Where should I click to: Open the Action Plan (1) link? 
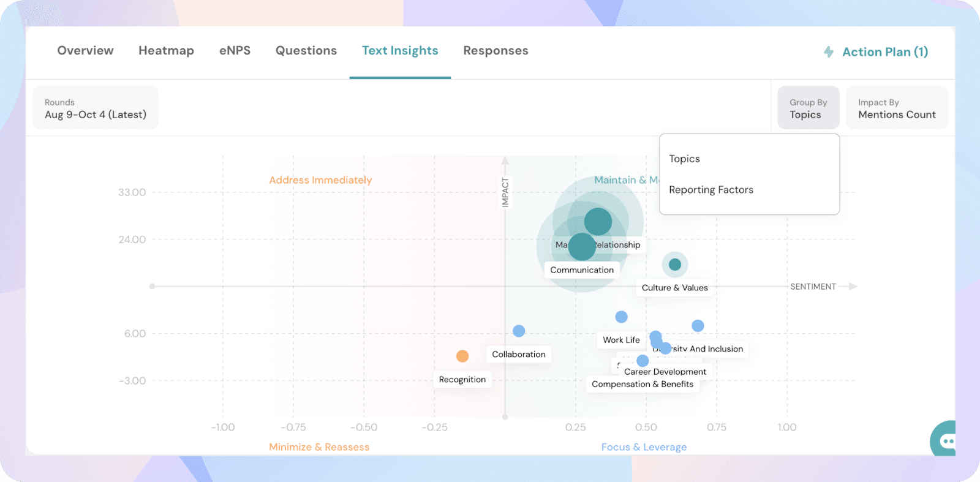[x=884, y=52]
